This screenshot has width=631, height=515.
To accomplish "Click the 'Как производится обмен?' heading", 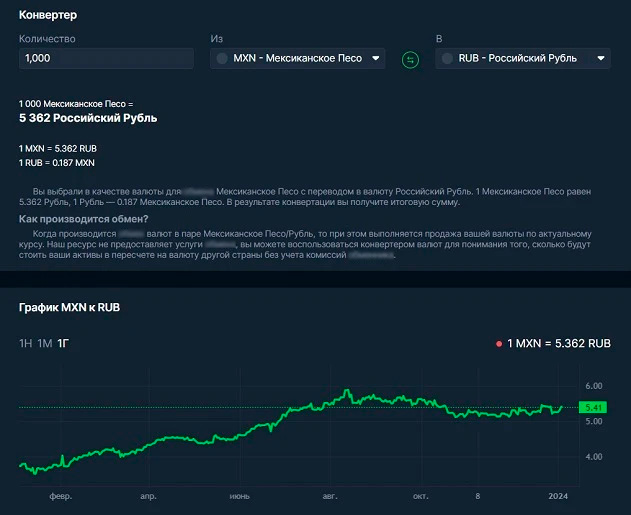I will [x=84, y=219].
